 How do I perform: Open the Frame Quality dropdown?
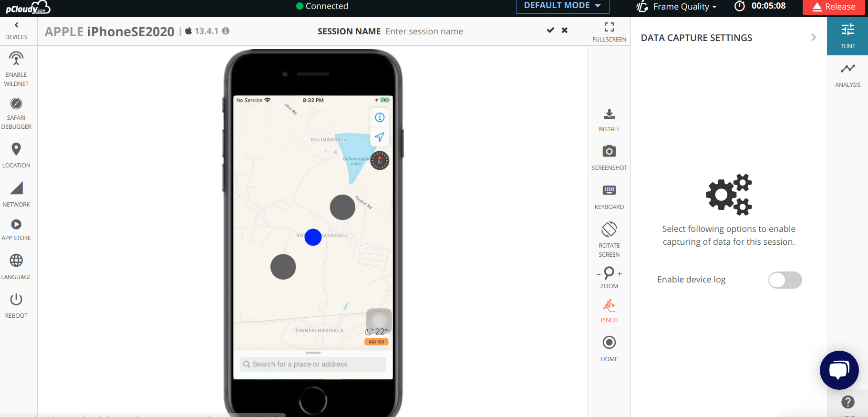coord(677,6)
